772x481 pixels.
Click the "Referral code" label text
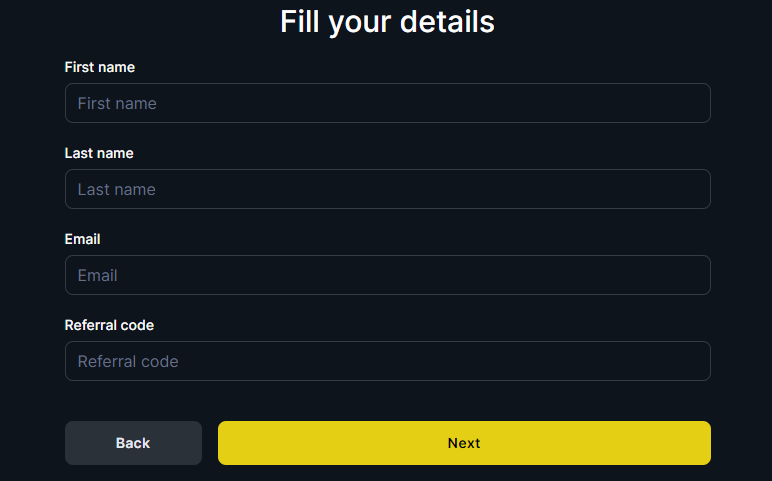pos(109,325)
